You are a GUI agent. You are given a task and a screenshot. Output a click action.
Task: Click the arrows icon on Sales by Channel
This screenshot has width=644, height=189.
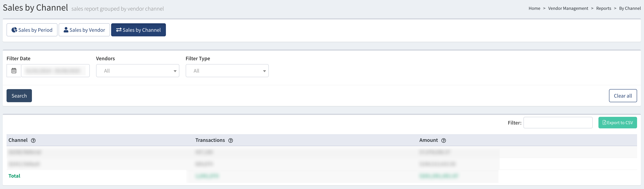119,30
